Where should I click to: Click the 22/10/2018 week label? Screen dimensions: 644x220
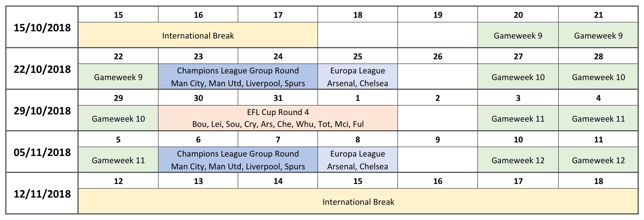coord(42,69)
